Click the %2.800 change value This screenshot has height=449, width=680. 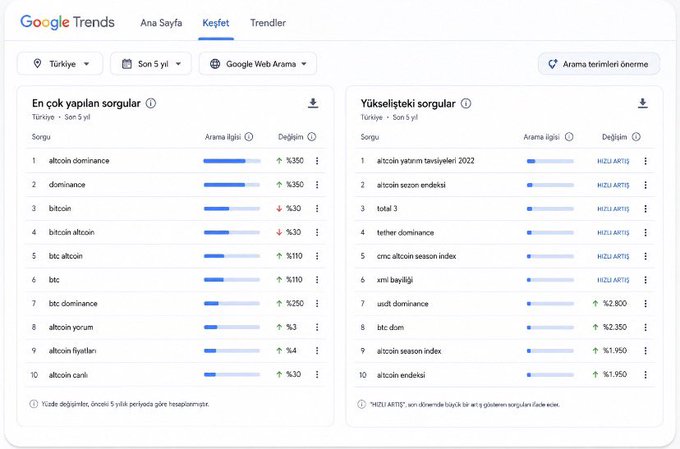615,303
